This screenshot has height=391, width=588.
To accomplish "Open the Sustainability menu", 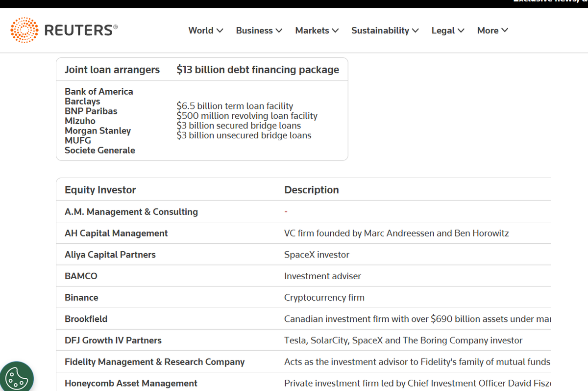I will coord(385,30).
